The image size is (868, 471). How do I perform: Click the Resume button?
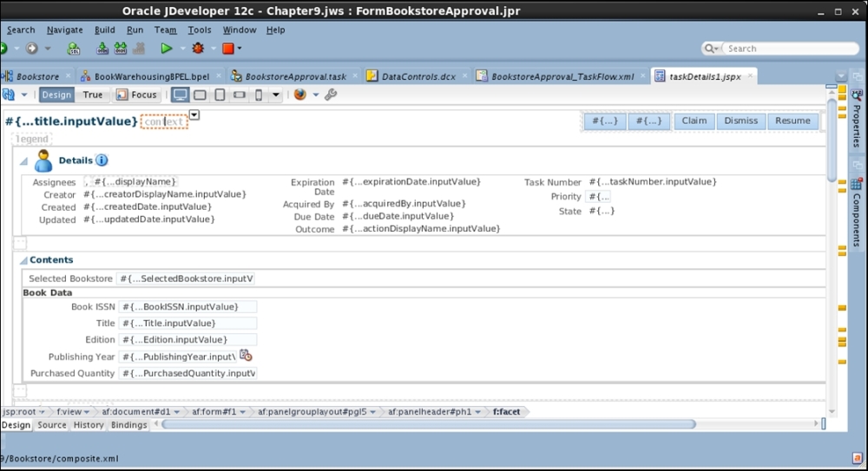[x=792, y=121]
